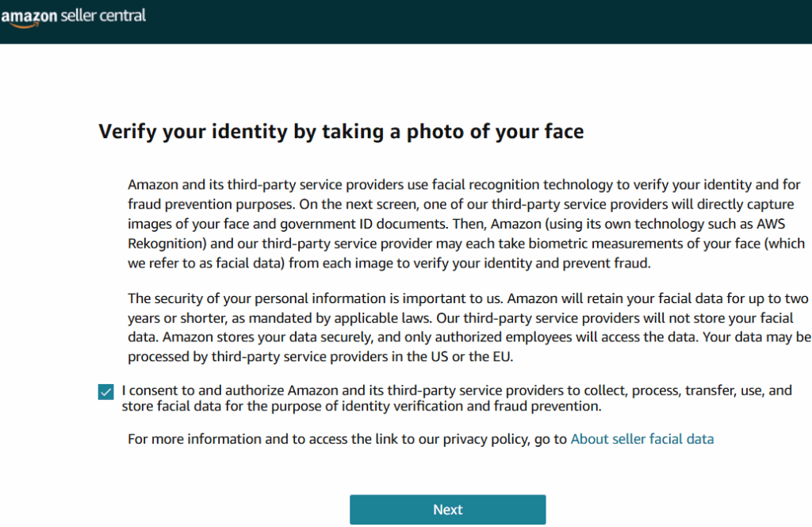This screenshot has width=812, height=527.
Task: Select the identity verification page heading
Action: pos(340,131)
